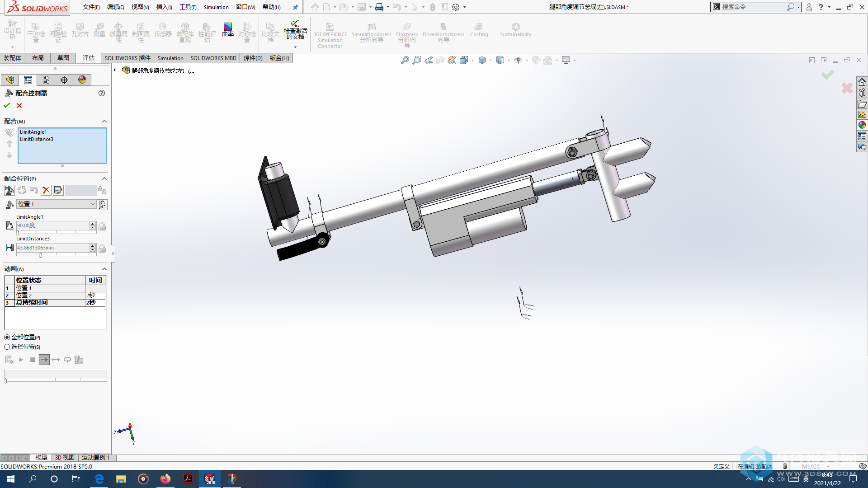Open the 工具(T) menu
This screenshot has height=488, width=868.
[x=188, y=7]
